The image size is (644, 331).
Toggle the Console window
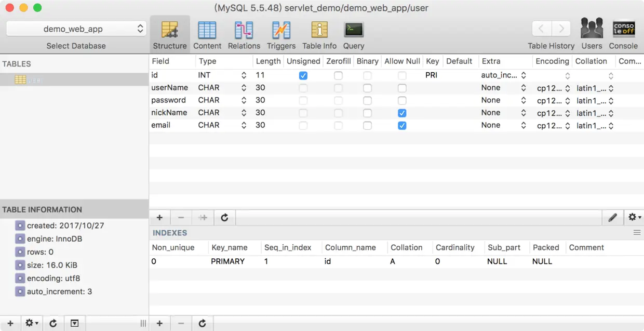click(623, 35)
